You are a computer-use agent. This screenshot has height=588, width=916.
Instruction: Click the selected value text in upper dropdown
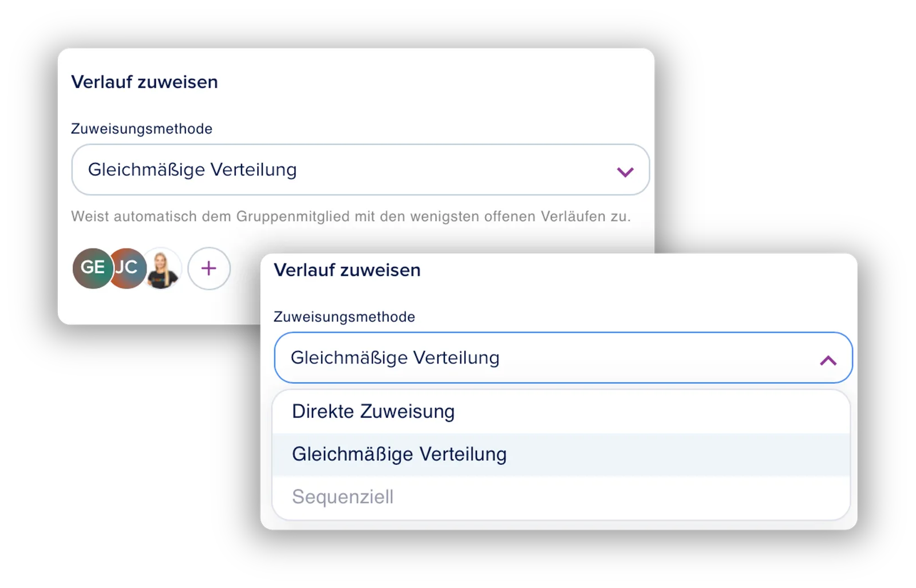click(192, 170)
